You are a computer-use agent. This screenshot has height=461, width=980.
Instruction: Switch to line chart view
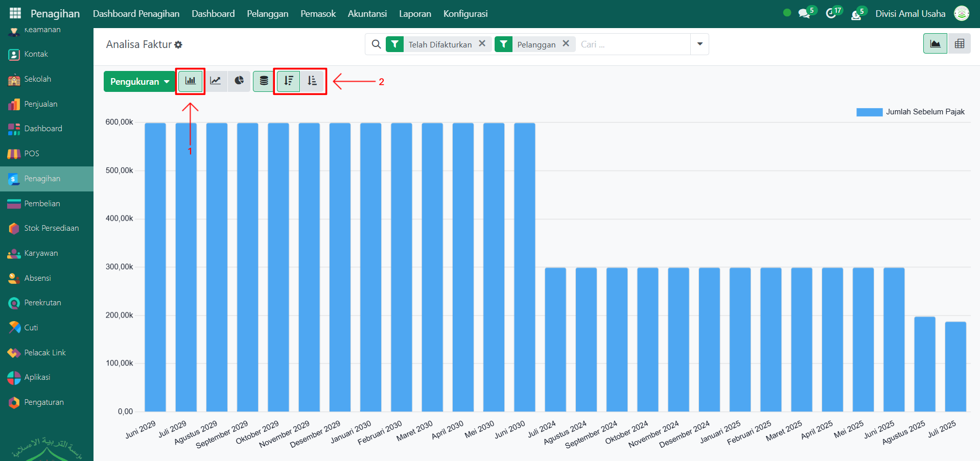click(216, 81)
